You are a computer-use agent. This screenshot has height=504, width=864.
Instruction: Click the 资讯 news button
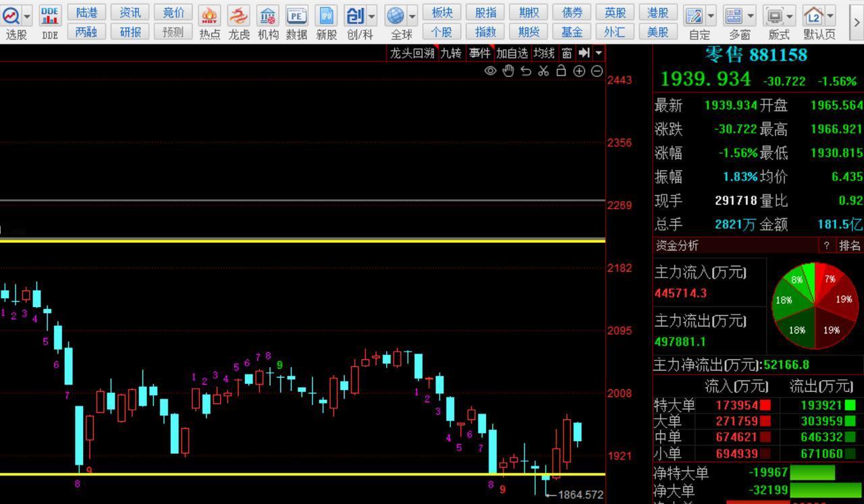[x=130, y=13]
